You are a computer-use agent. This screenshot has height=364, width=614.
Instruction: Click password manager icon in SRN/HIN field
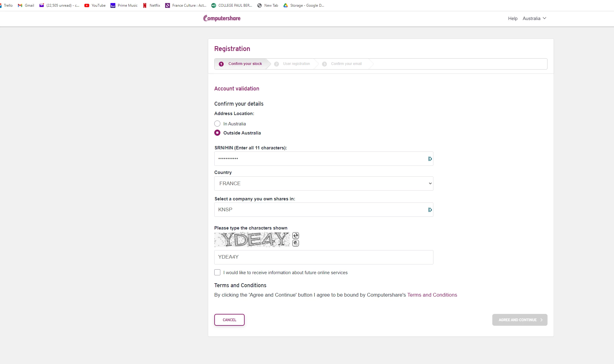click(x=430, y=159)
